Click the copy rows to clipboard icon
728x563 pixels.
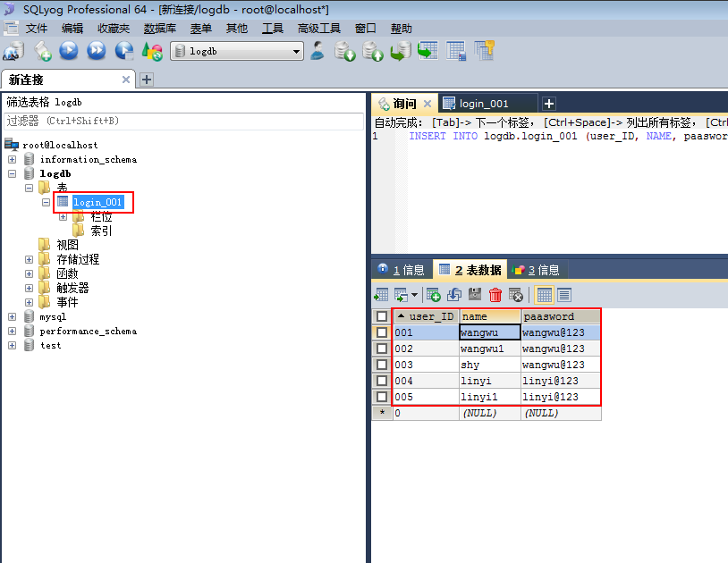(402, 295)
